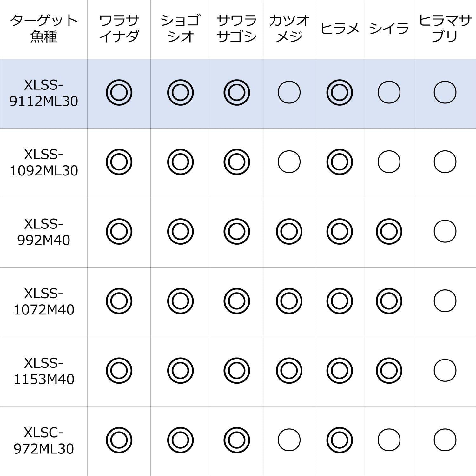Click double circle for XLSS-9112ML30 under ワラサ イナダ
The height and width of the screenshot is (476, 476).
click(119, 92)
